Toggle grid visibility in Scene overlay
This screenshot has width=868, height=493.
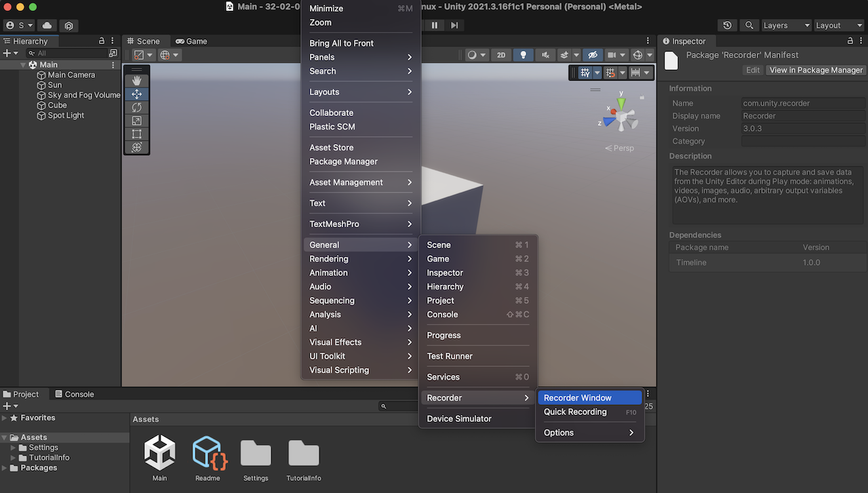[x=585, y=73]
